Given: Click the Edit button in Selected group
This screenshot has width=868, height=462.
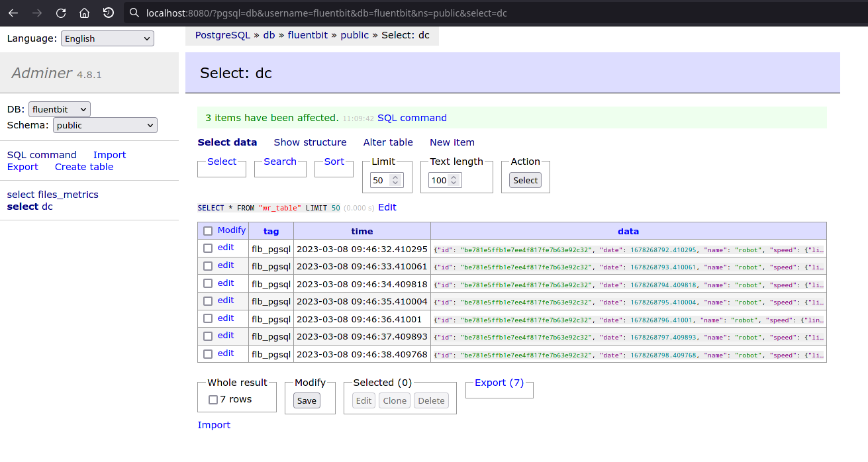Looking at the screenshot, I should pyautogui.click(x=364, y=400).
